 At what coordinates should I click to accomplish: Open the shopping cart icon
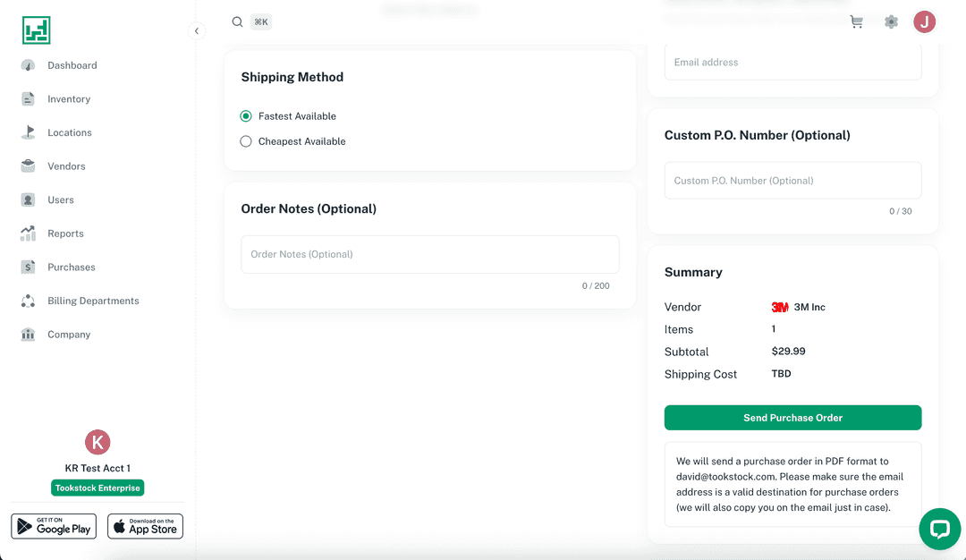coord(856,22)
